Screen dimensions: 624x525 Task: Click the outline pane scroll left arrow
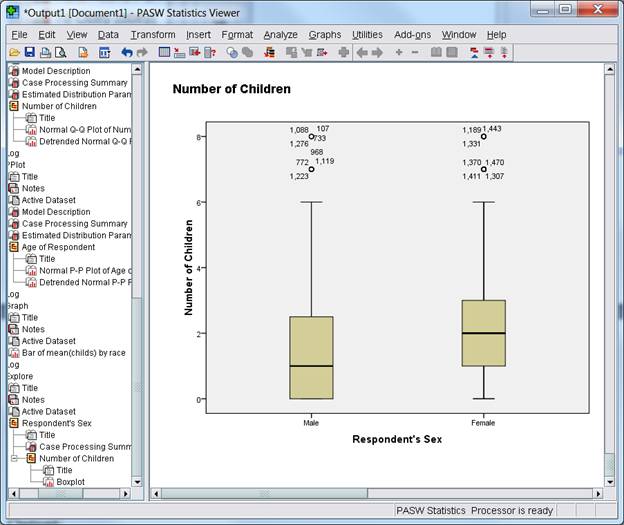(14, 494)
